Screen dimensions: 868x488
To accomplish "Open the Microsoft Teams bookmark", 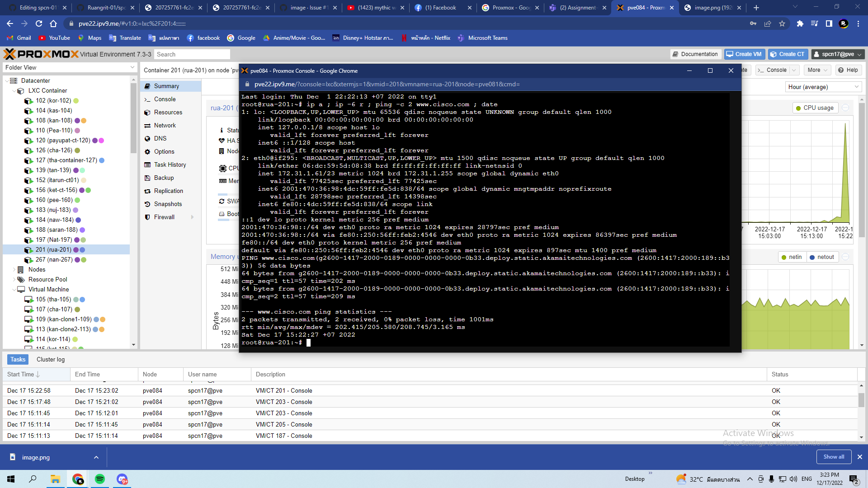I will [482, 38].
